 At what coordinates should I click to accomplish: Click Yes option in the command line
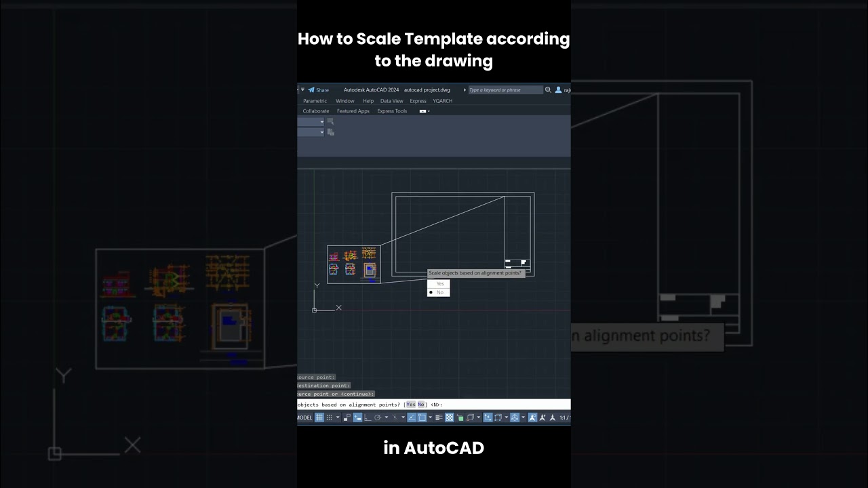(x=411, y=405)
